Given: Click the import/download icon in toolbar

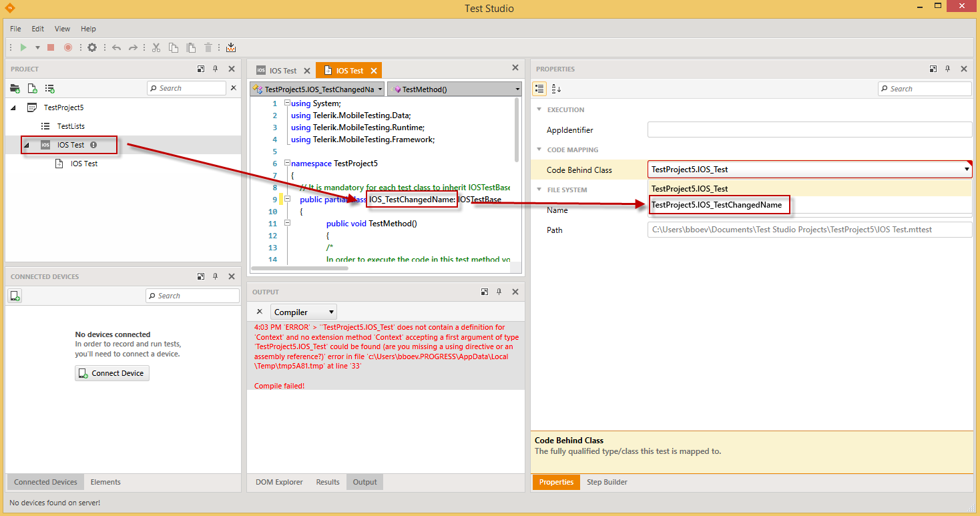Looking at the screenshot, I should pyautogui.click(x=231, y=47).
